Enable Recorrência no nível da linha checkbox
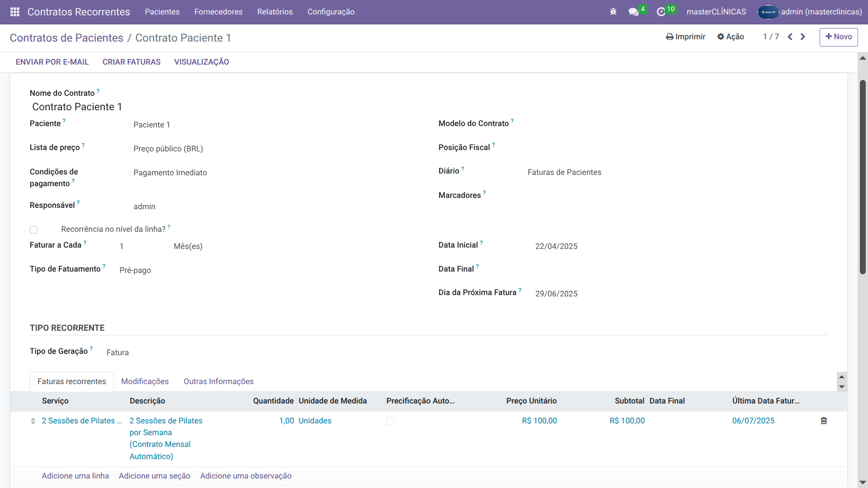This screenshot has height=488, width=868. 34,230
